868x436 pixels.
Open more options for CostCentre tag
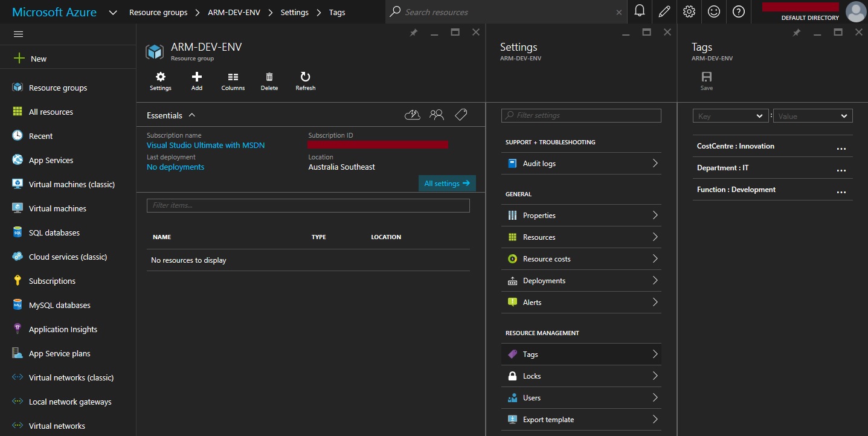[841, 148]
